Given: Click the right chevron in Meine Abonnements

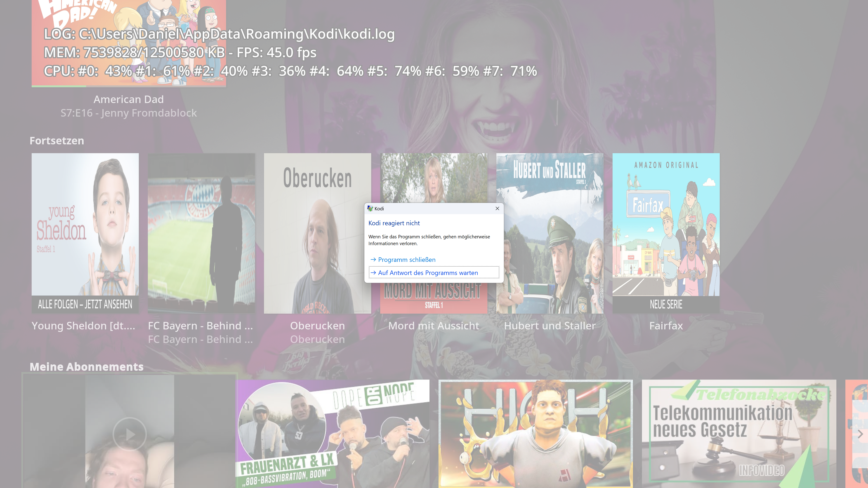Looking at the screenshot, I should tap(860, 434).
